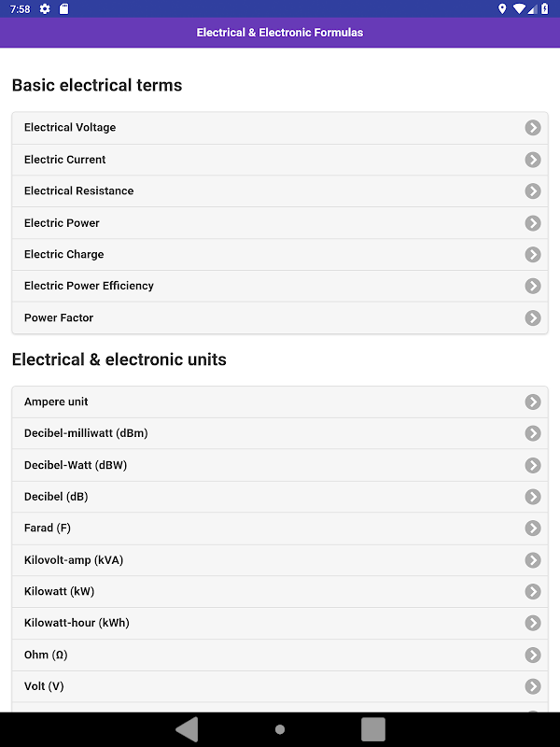Tap the chevron next to Decibel (dB)
This screenshot has width=560, height=747.
pos(533,497)
